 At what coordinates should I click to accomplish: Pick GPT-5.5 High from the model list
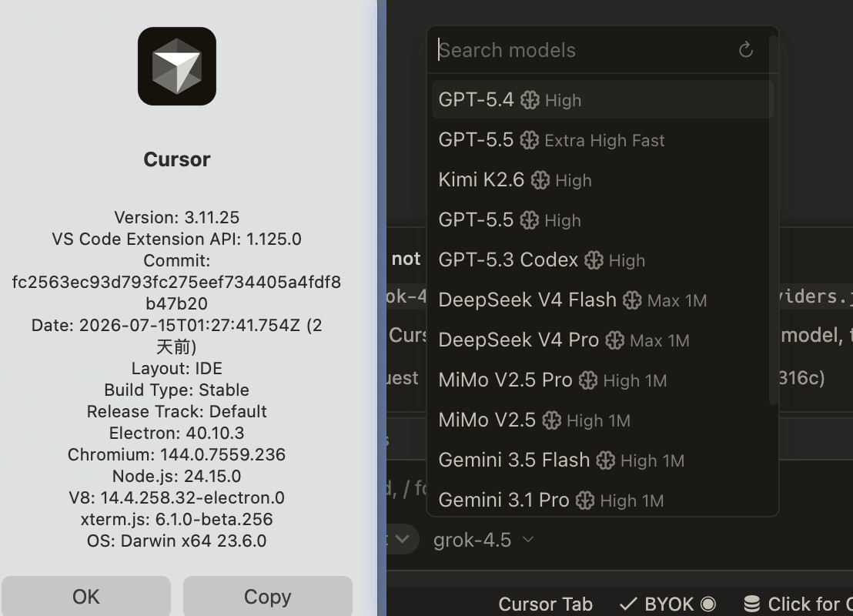point(602,220)
